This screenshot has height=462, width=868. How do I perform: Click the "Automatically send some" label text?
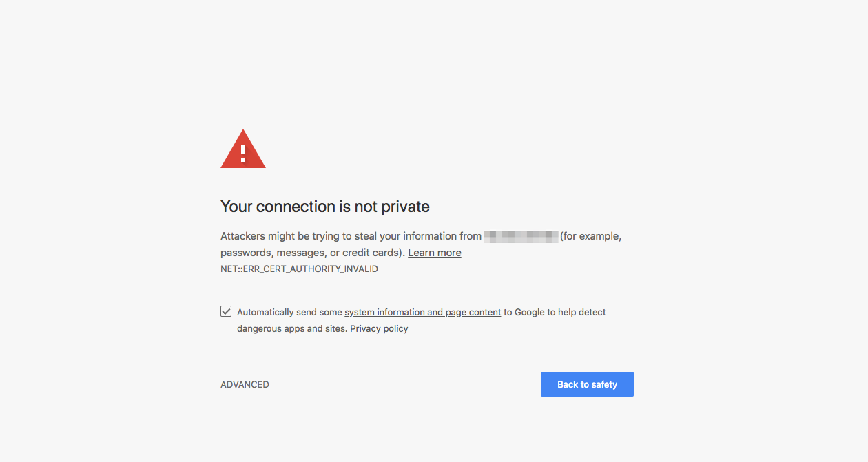(289, 313)
